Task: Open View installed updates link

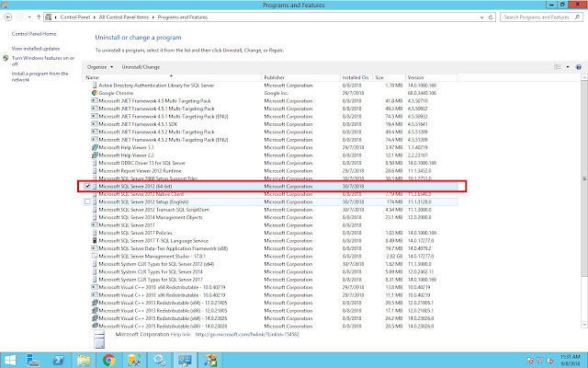Action: point(36,49)
